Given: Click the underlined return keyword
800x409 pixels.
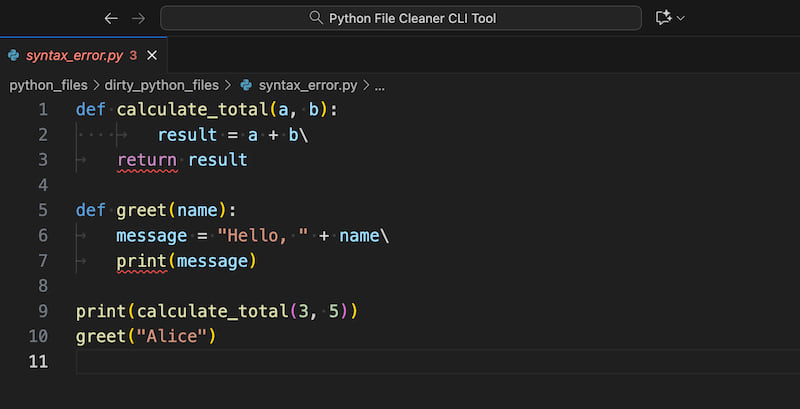Looking at the screenshot, I should click(147, 160).
